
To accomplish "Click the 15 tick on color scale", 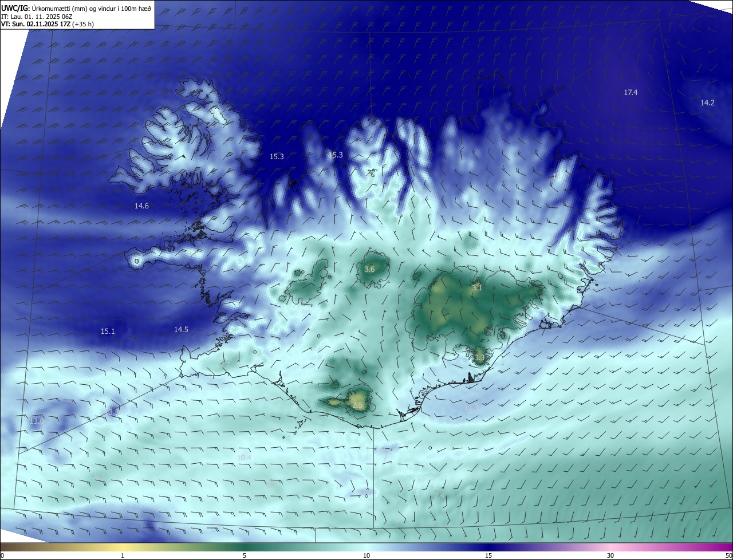I will pos(488,555).
